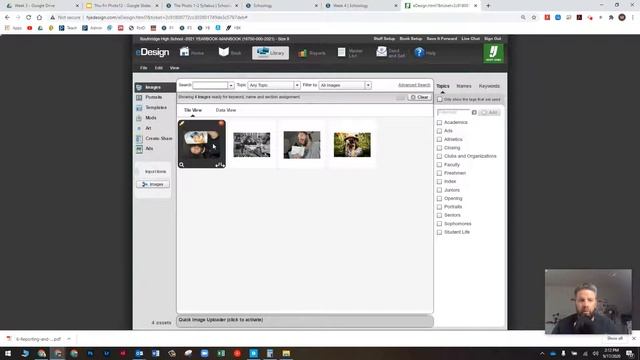Open Book Setup link
The height and width of the screenshot is (360, 640).
coord(411,39)
